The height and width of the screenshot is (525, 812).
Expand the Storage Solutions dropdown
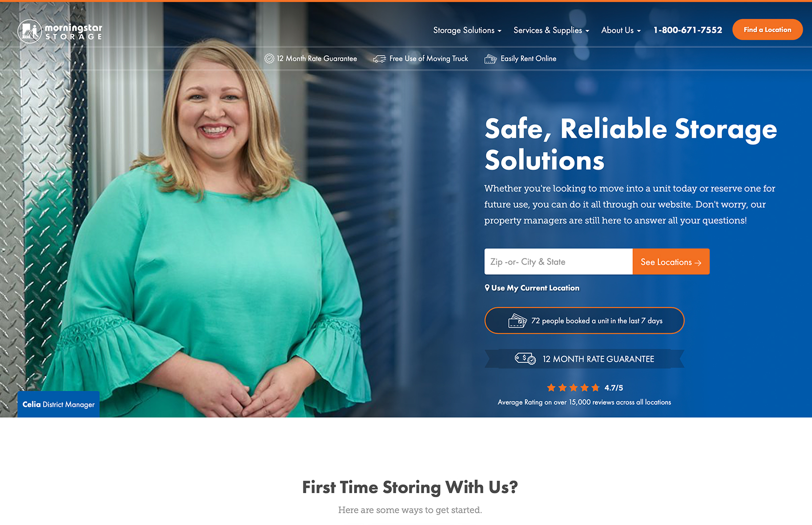[467, 30]
